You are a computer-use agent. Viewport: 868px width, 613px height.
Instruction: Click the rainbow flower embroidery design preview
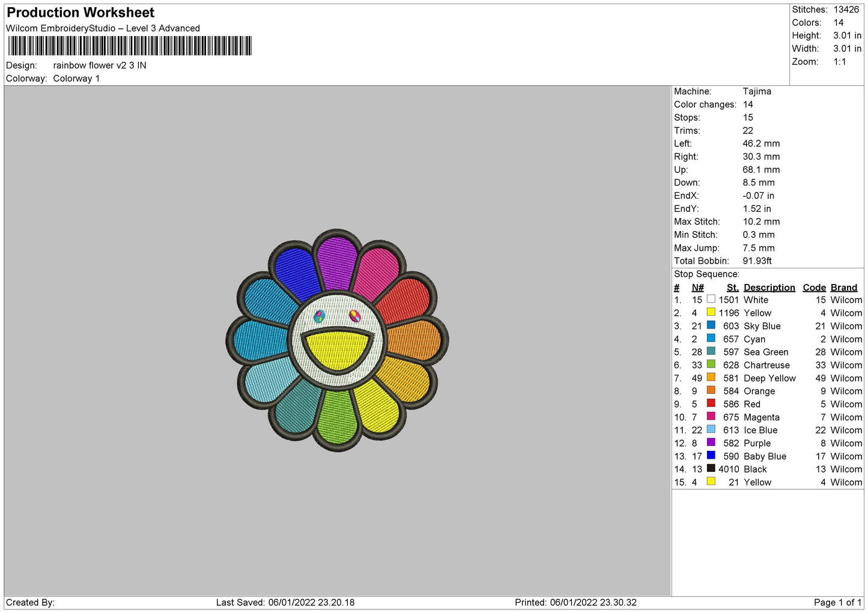point(337,340)
